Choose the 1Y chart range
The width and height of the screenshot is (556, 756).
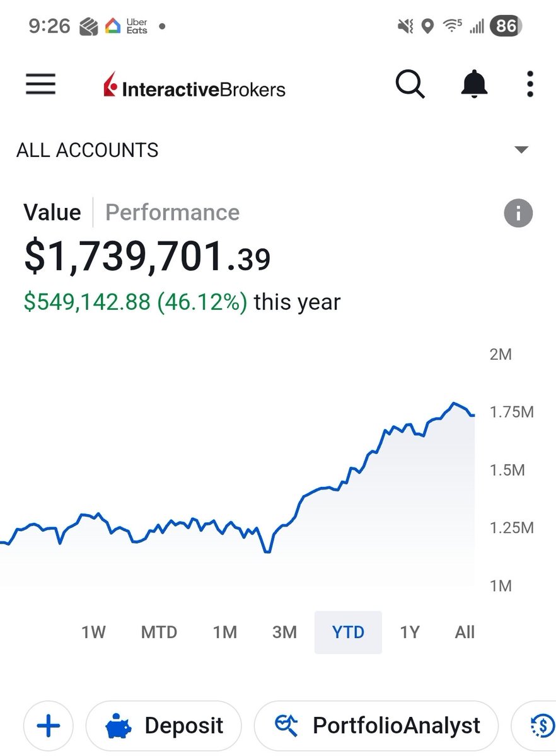410,632
